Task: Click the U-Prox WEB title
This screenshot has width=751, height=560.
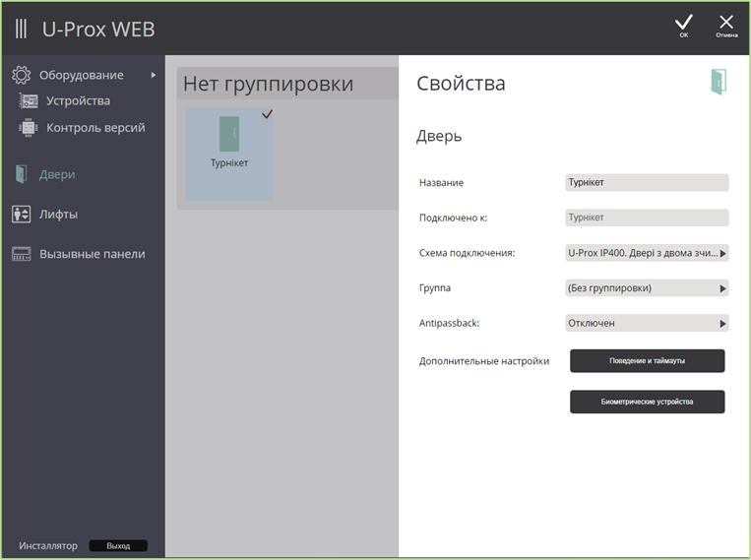Action: tap(98, 30)
